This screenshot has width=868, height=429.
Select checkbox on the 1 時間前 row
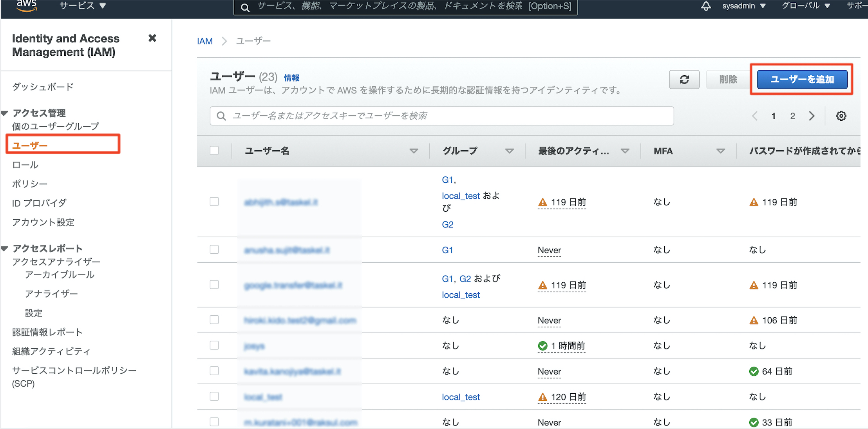[x=214, y=345]
